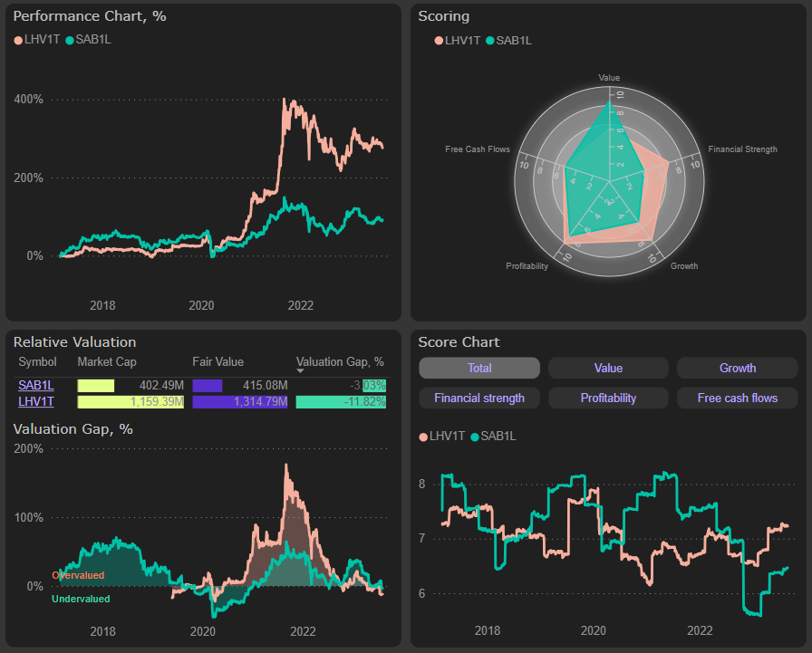Toggle the Growth score button
Image resolution: width=812 pixels, height=653 pixels.
click(x=737, y=368)
